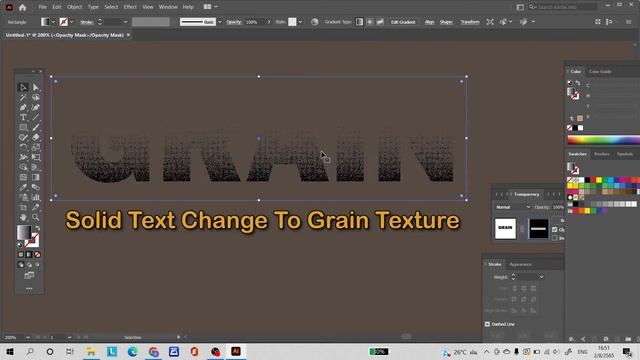
Task: Choose the Freeform Gradient type button
Action: point(380,22)
